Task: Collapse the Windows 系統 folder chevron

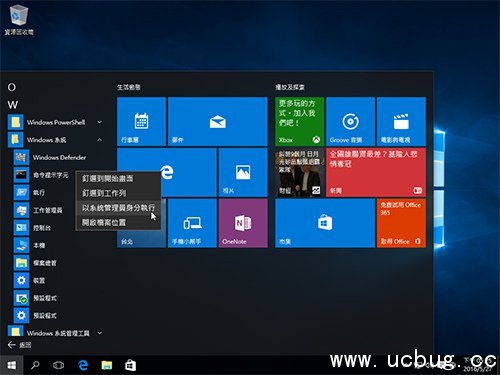Action: point(99,140)
